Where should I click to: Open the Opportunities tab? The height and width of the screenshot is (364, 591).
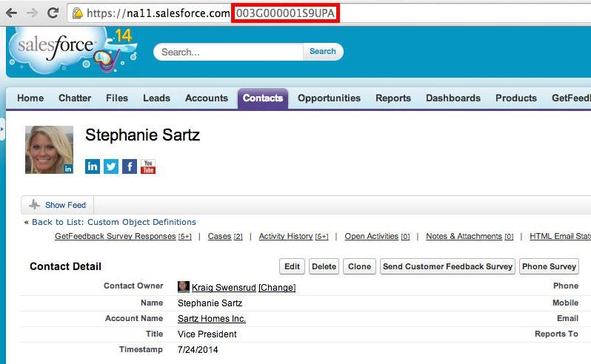pyautogui.click(x=329, y=98)
